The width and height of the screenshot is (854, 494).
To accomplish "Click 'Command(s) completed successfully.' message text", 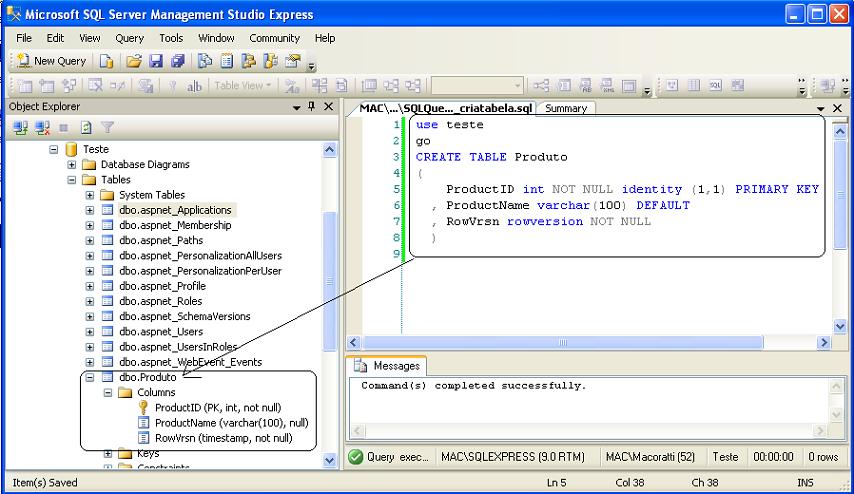I will (473, 386).
